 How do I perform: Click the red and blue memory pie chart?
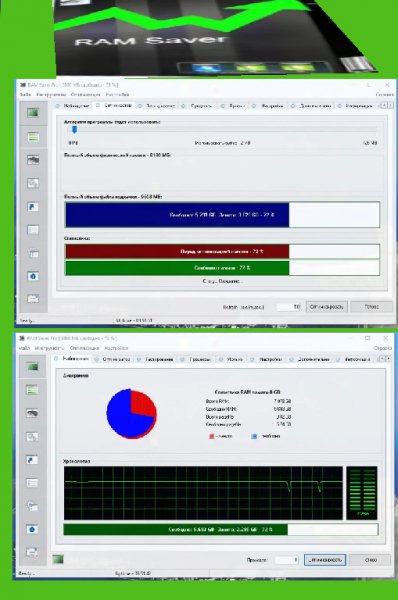click(x=131, y=414)
